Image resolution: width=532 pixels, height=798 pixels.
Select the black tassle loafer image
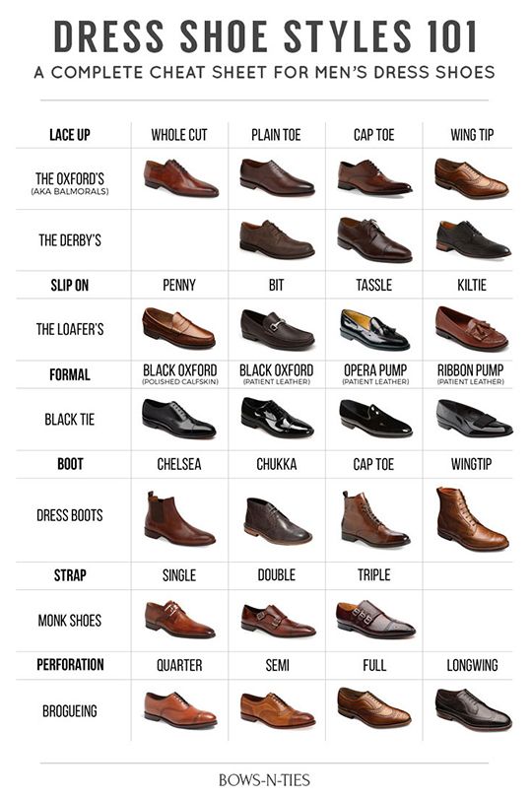pos(374,329)
